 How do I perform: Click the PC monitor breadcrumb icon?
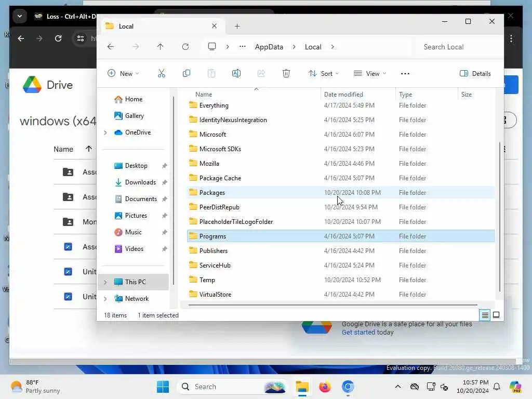click(212, 46)
